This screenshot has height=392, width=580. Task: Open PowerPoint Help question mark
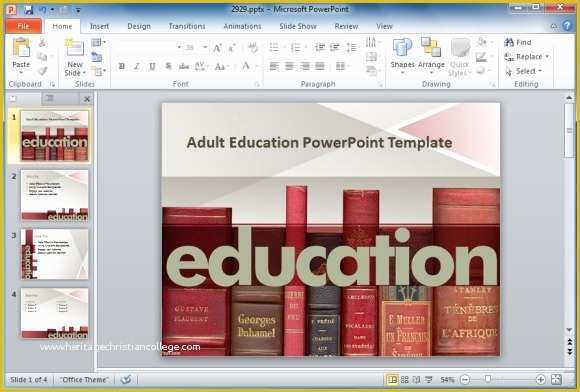point(567,26)
